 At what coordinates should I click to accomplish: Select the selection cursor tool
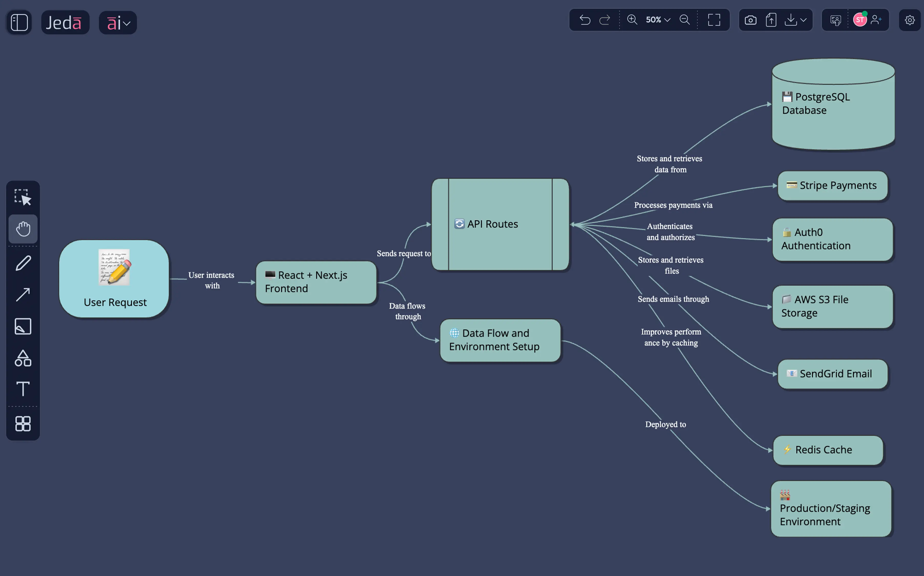pyautogui.click(x=23, y=197)
